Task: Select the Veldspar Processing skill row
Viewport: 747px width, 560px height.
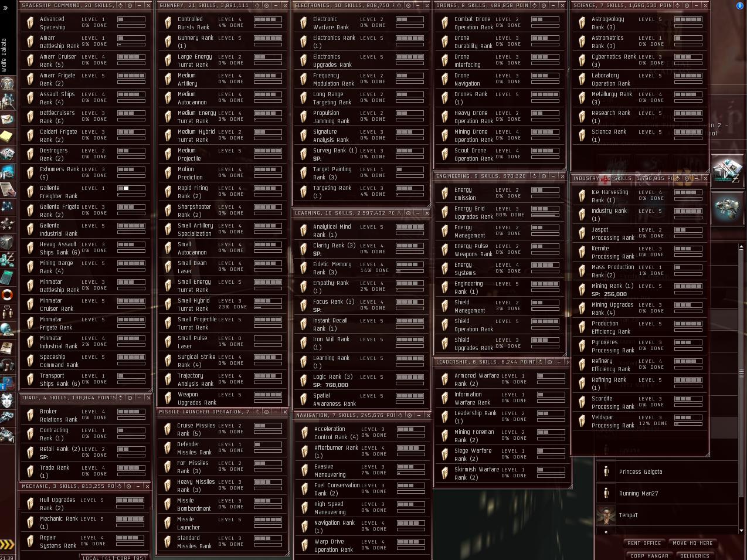Action: pos(639,421)
